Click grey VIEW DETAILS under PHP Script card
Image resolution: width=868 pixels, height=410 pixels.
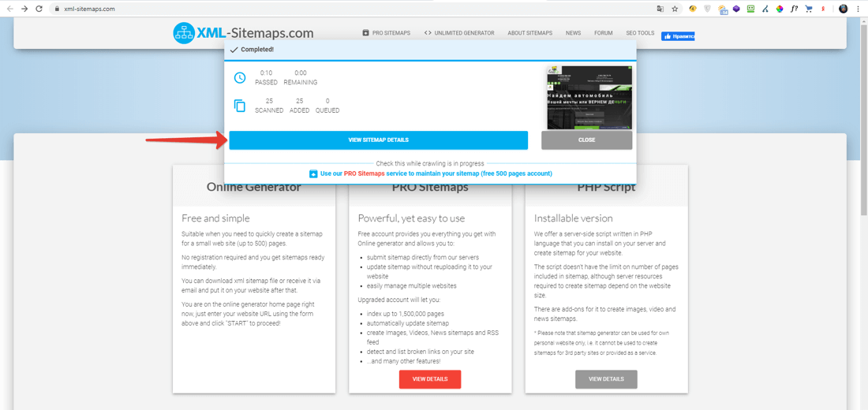click(x=606, y=379)
